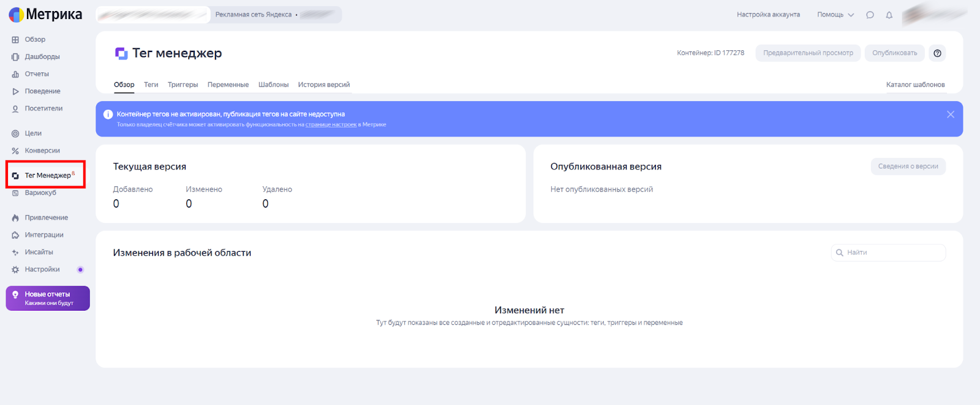Click the Метрика logo
980x405 pixels.
[45, 14]
